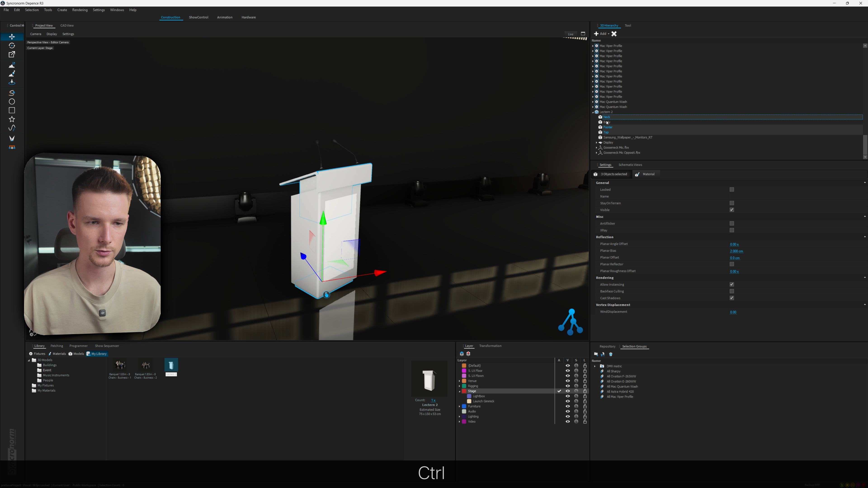Choose the star shape drawing tool
868x488 pixels.
pos(12,119)
